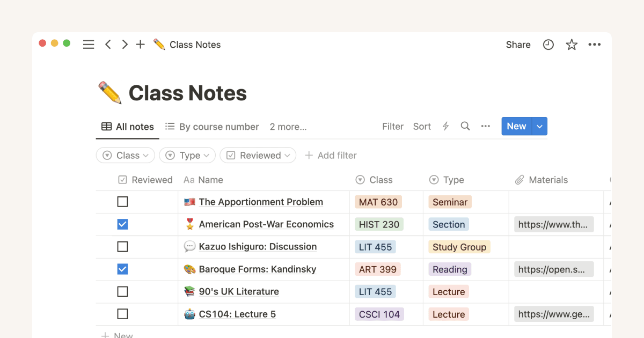Click the blue New button
This screenshot has height=338, width=644.
point(516,126)
